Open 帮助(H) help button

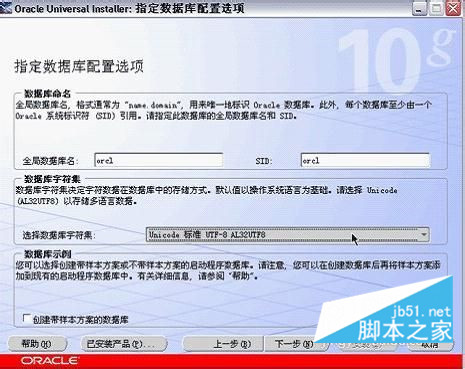(x=37, y=344)
